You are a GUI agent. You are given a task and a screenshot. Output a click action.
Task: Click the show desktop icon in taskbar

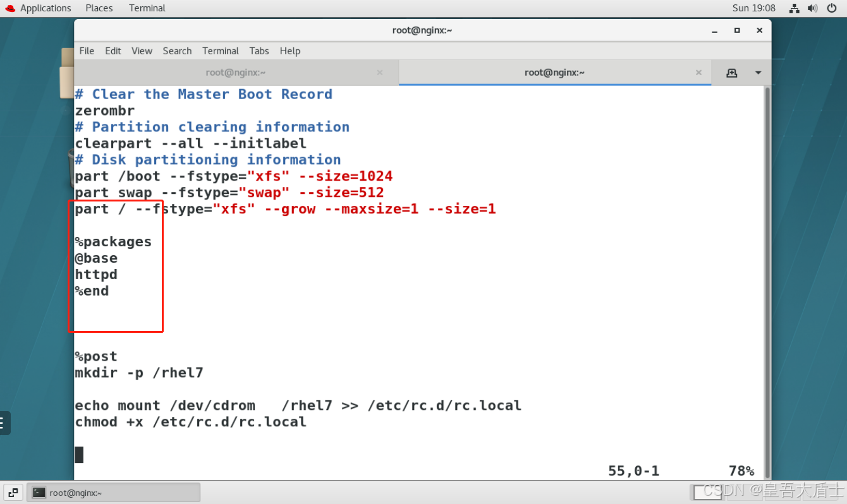coord(13,492)
